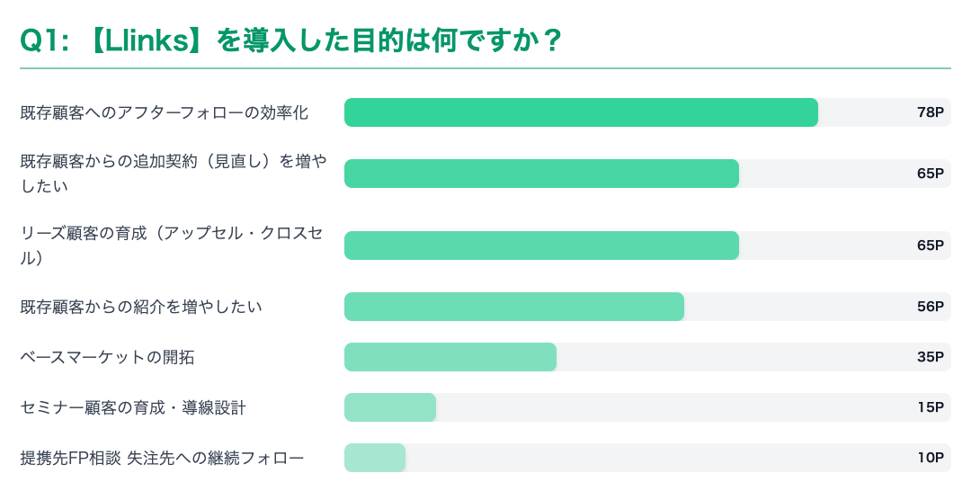Click the 既存顧客へのアフターフォローの効率化 label
980x500 pixels.
click(165, 112)
